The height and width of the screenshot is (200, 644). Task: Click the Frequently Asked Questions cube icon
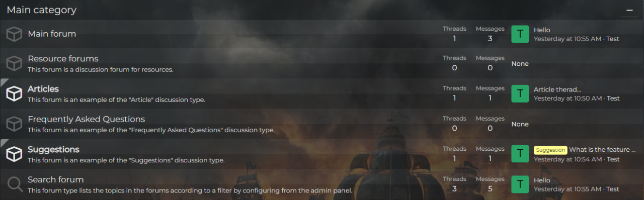pos(14,124)
